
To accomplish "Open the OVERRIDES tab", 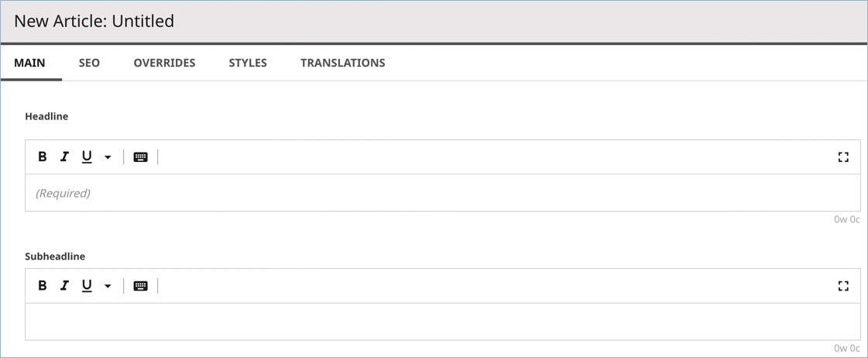I will [164, 63].
